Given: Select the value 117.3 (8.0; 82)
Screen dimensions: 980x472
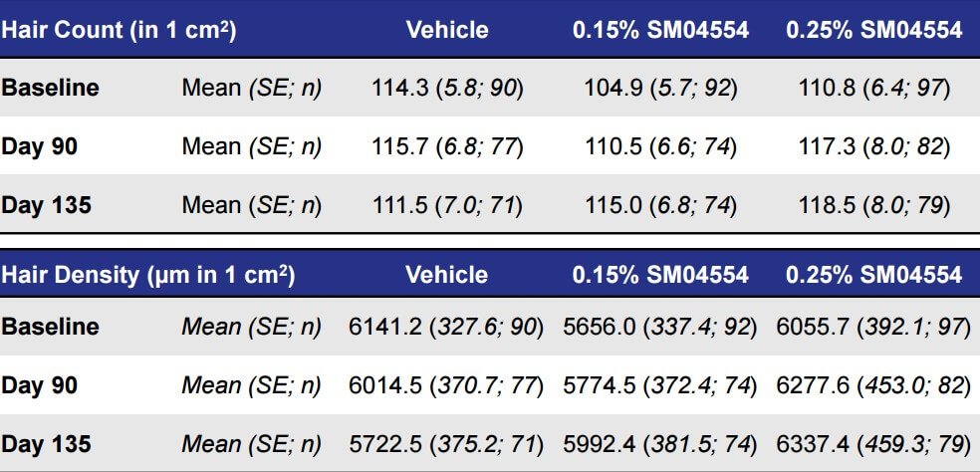Looking at the screenshot, I should point(873,146).
